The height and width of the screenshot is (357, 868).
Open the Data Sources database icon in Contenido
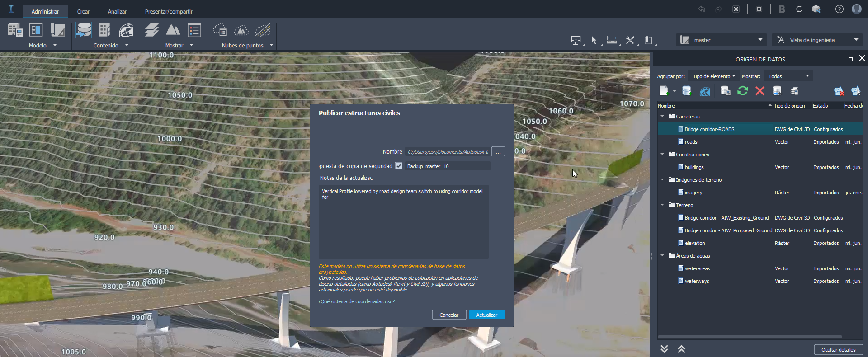point(84,30)
